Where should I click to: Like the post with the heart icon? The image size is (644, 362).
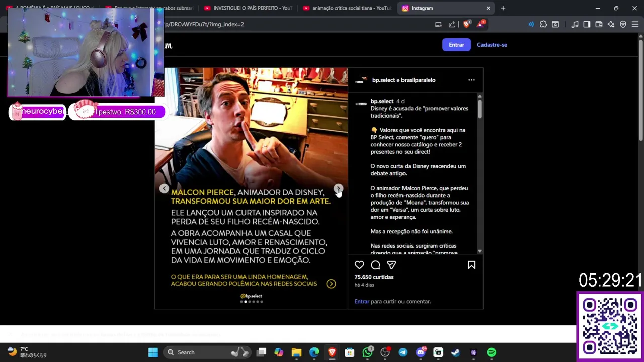pyautogui.click(x=359, y=265)
